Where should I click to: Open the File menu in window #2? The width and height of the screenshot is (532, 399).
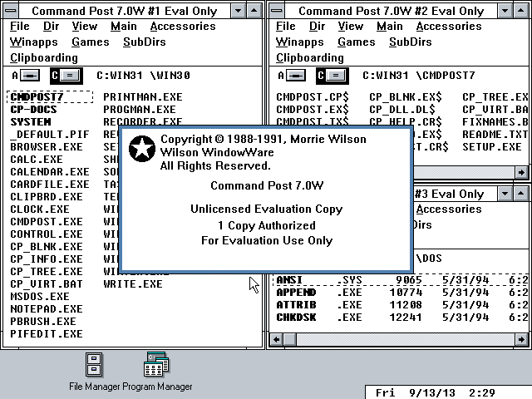tap(286, 26)
